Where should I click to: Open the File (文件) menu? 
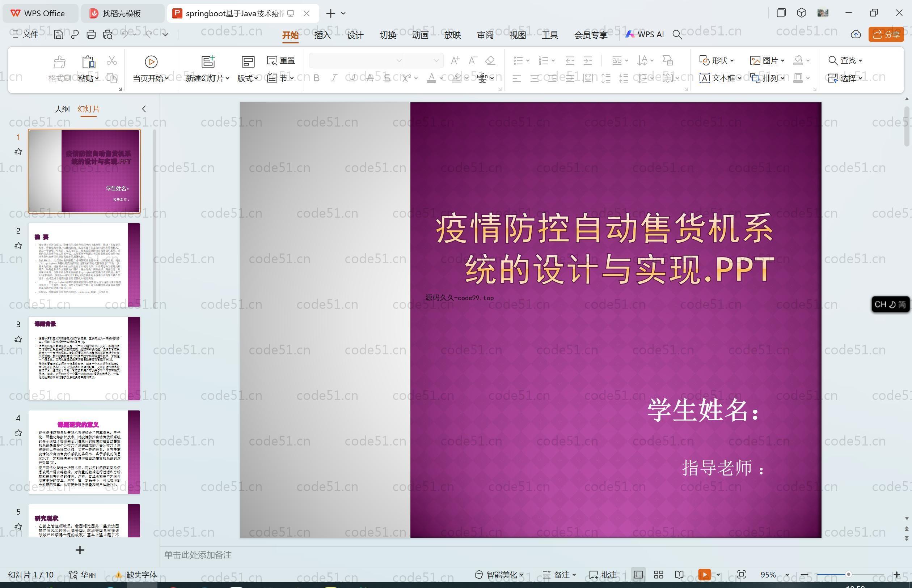(x=25, y=34)
